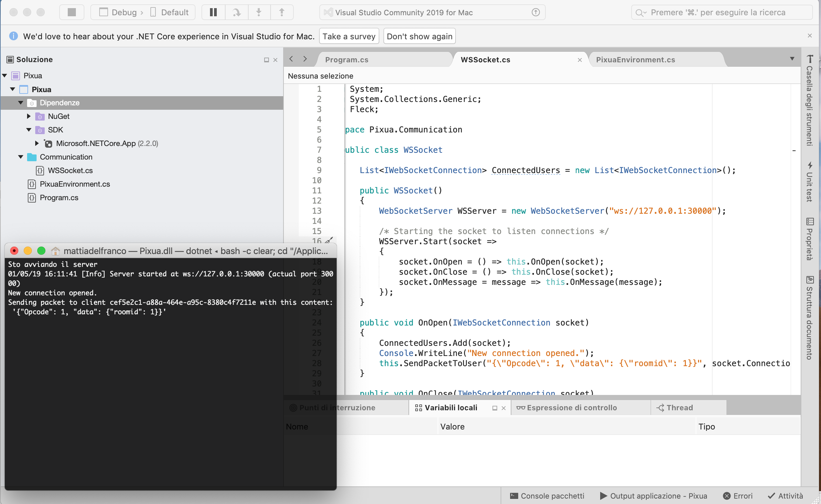
Task: Open the document tabs overflow dropdown
Action: click(x=792, y=59)
